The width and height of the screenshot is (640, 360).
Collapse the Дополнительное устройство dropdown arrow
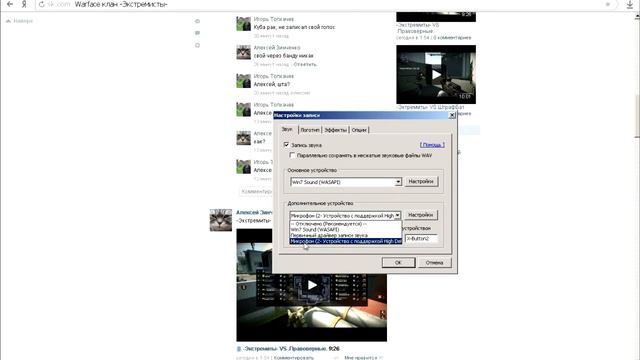tap(398, 215)
